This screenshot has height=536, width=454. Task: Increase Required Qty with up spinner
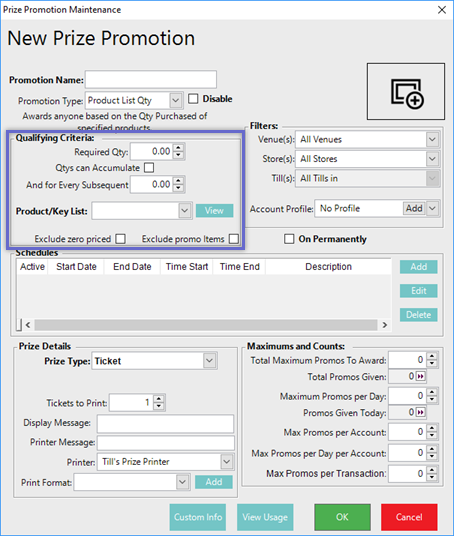pyautogui.click(x=178, y=148)
